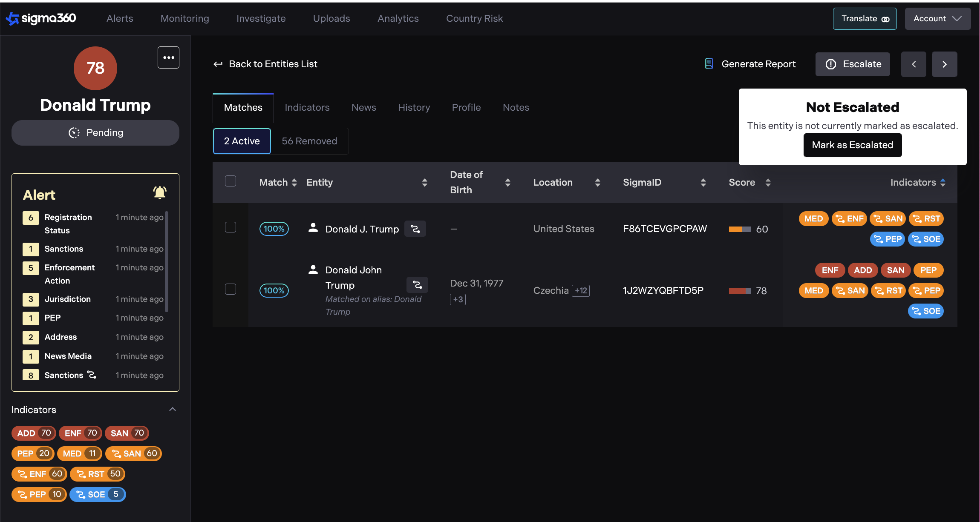Click link icon beside Donald J. Trump
The width and height of the screenshot is (980, 522).
tap(415, 229)
